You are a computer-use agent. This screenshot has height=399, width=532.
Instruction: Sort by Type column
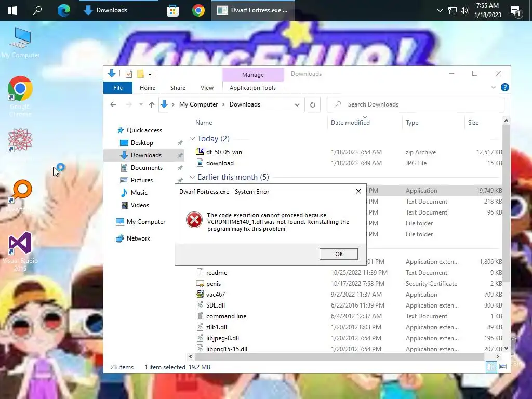pyautogui.click(x=412, y=123)
